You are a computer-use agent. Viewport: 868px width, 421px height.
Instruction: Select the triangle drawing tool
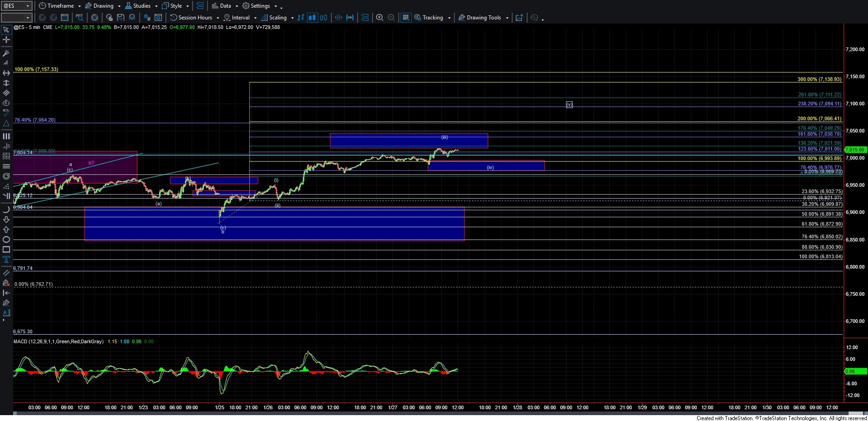pyautogui.click(x=6, y=123)
